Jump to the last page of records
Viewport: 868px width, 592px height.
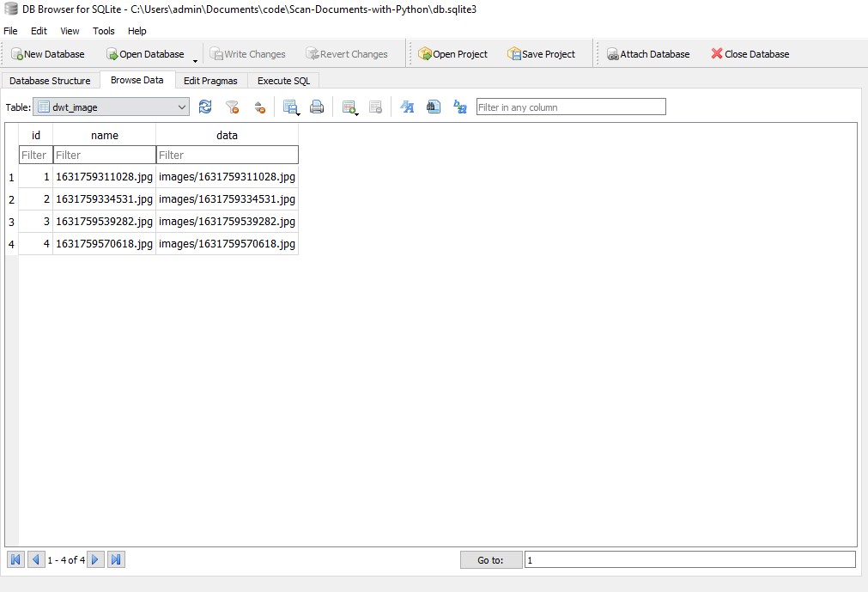(x=117, y=560)
